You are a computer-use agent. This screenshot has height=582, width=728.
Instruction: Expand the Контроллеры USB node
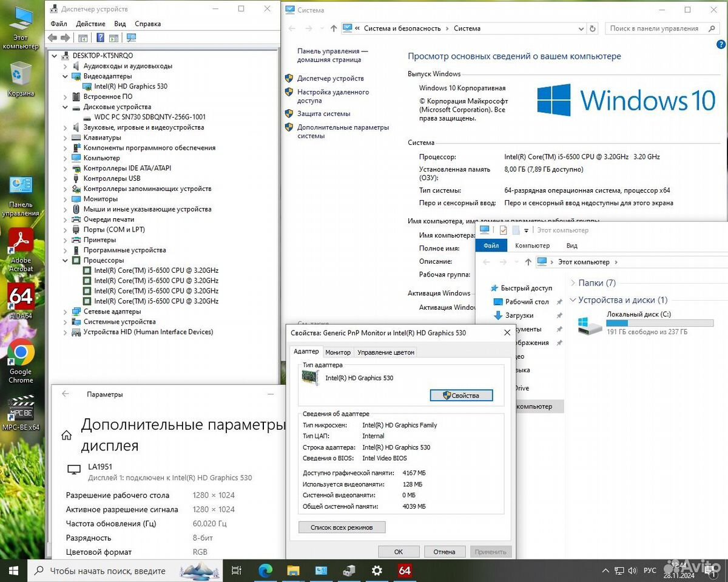66,178
